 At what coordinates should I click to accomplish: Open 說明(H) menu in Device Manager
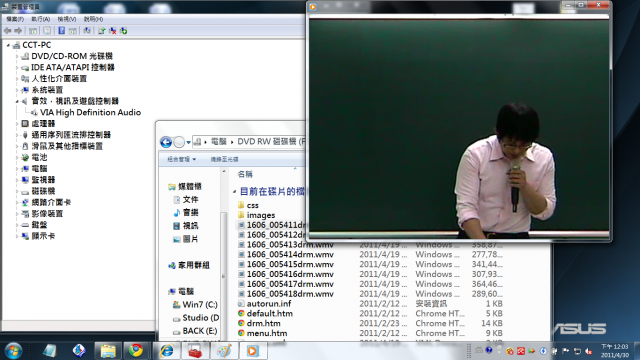pos(93,19)
